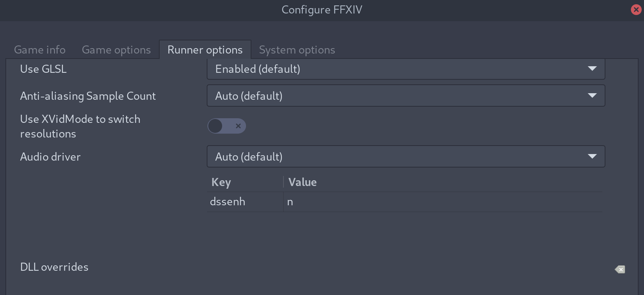
Task: Switch to the System options tab
Action: [x=297, y=50]
